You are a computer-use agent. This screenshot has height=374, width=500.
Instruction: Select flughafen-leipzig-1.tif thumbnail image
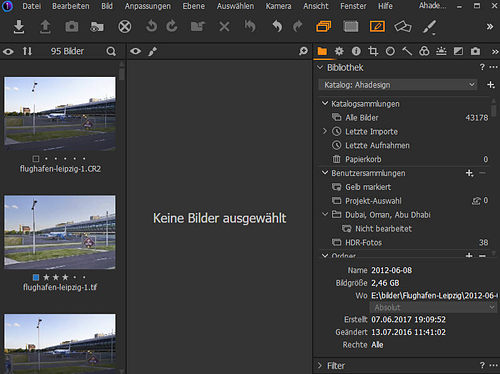[x=60, y=232]
